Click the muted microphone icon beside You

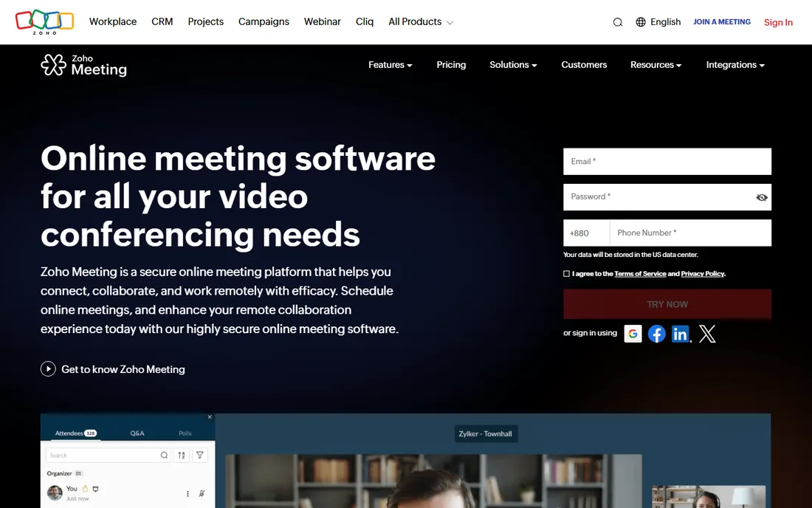(x=202, y=493)
